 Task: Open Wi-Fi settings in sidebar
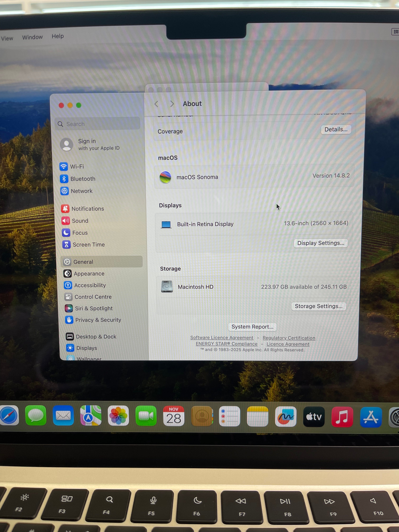point(72,166)
